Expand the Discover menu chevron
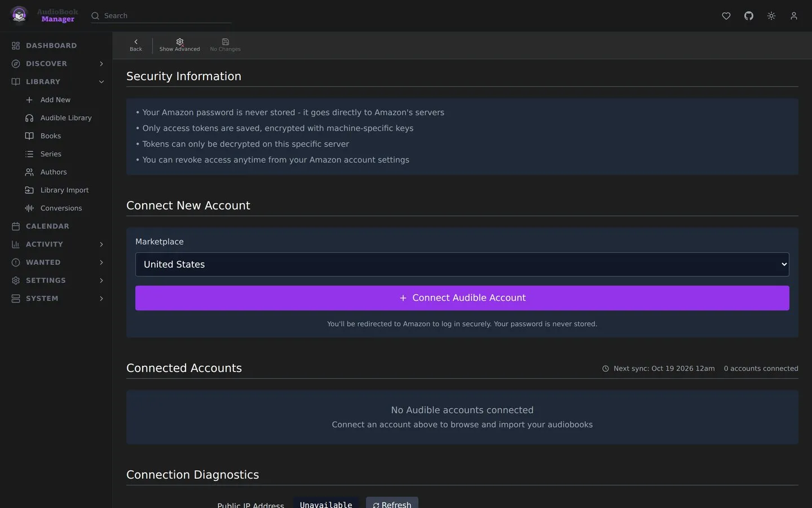This screenshot has width=812, height=508. (101, 64)
